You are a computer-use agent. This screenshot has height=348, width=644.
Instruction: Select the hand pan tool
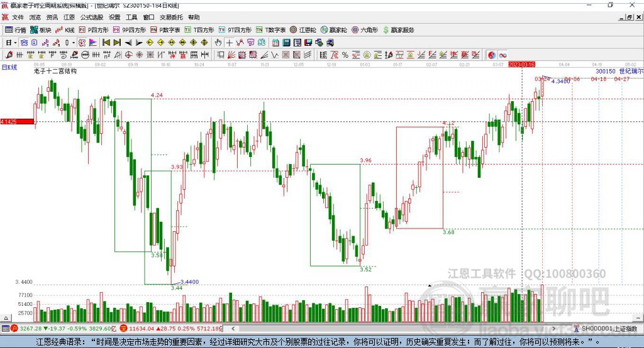[x=218, y=43]
